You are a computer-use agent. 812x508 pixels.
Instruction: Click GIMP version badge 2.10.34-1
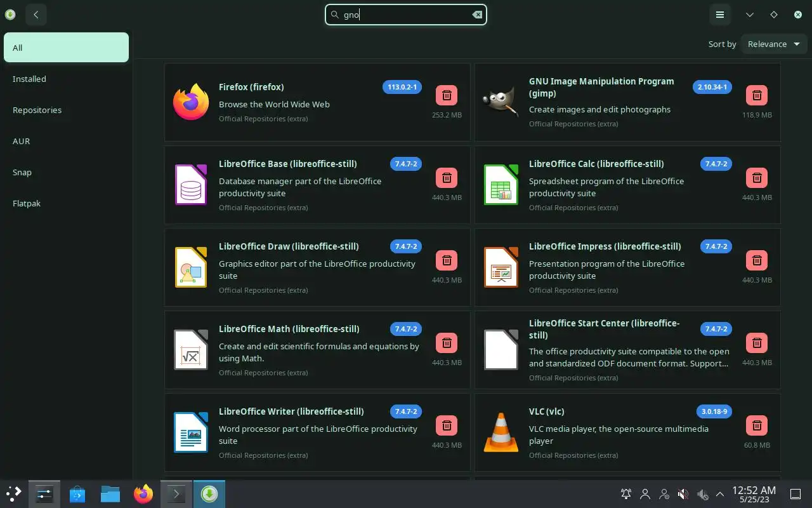pyautogui.click(x=712, y=87)
